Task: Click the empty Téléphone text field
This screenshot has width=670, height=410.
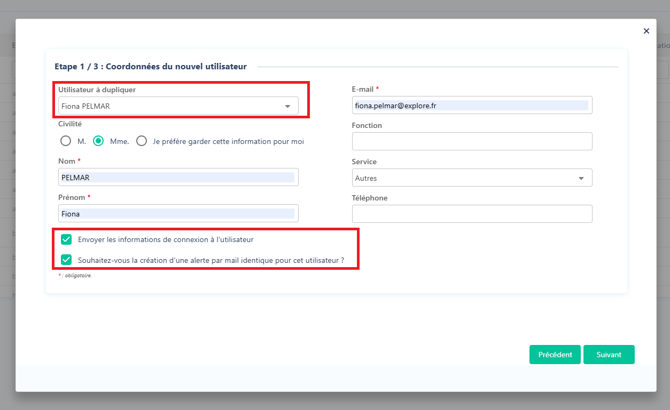Action: click(471, 214)
